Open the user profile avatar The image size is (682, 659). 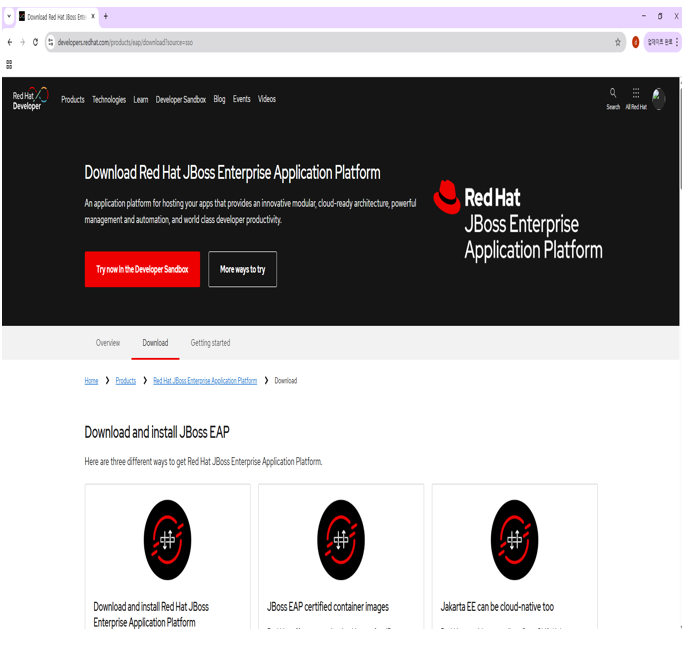[x=659, y=99]
